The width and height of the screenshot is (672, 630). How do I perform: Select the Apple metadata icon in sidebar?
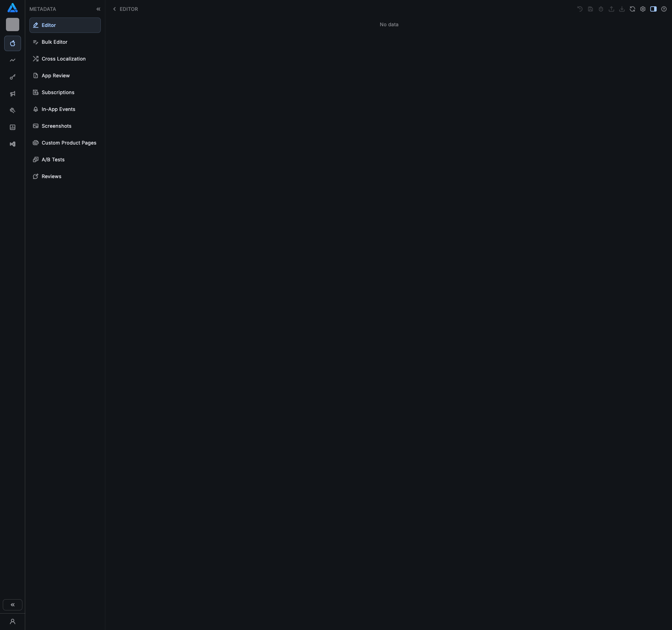click(13, 43)
